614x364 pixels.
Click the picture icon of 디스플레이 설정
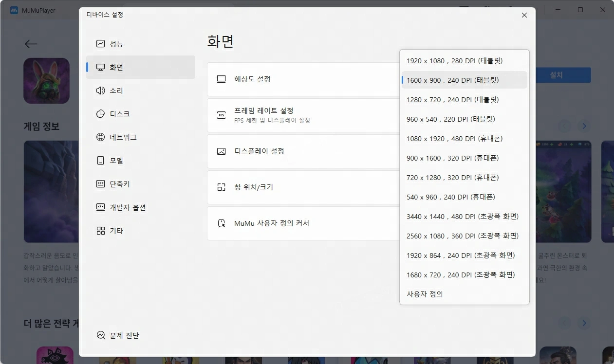click(x=222, y=151)
